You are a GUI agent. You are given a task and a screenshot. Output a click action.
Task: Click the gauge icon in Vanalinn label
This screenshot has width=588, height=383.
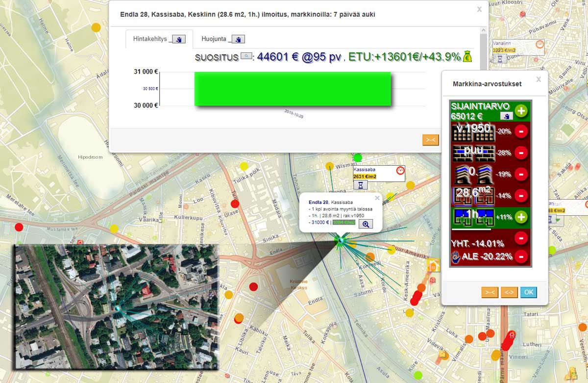click(x=540, y=44)
